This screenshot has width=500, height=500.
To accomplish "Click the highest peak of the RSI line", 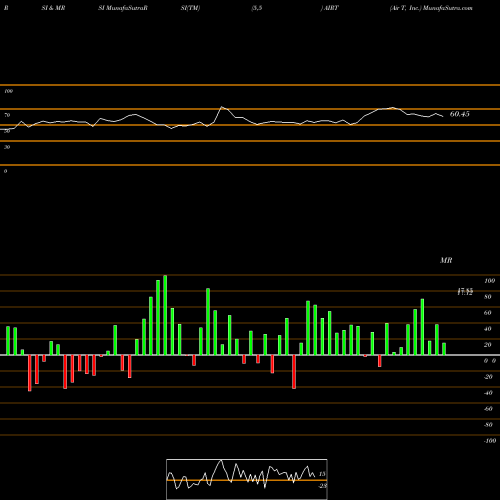I will tap(222, 107).
